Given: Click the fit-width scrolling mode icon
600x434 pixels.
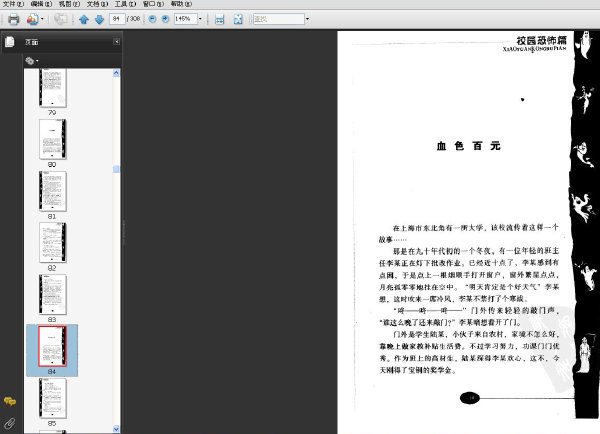Looking at the screenshot, I should (x=219, y=19).
